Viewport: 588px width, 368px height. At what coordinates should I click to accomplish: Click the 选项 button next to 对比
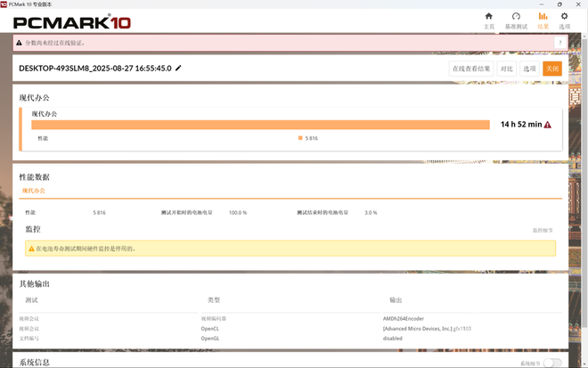529,69
